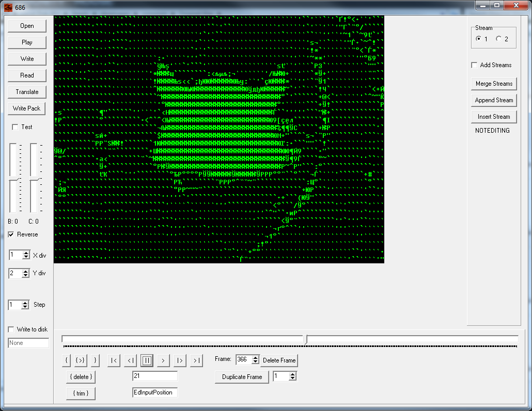Screen dimensions: 532x411
Task: Click the Delete Frame button
Action: [x=279, y=360]
